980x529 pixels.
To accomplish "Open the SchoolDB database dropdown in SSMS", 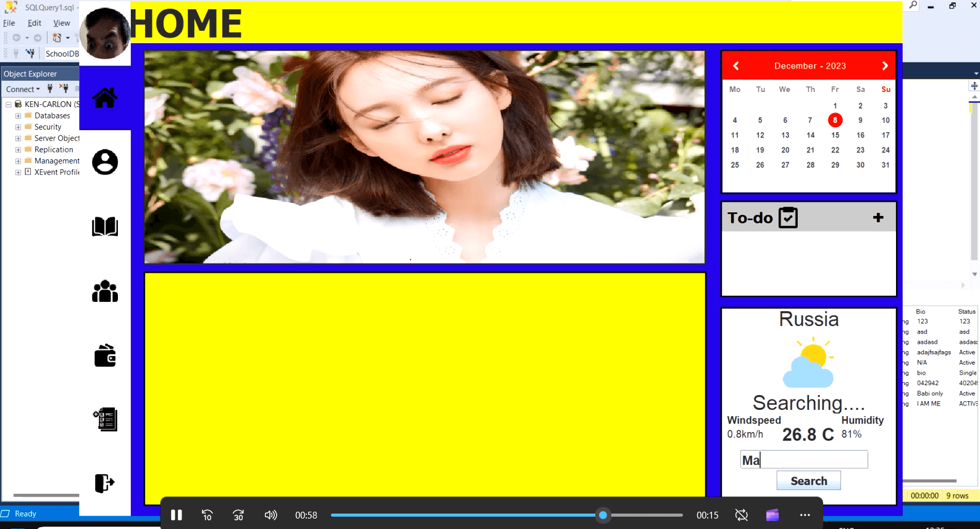I will point(62,54).
